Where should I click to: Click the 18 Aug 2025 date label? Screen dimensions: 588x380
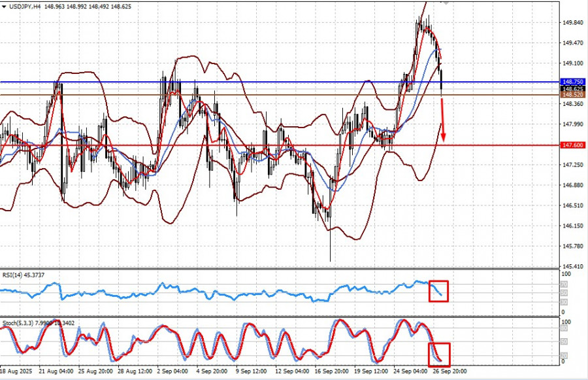[16, 371]
